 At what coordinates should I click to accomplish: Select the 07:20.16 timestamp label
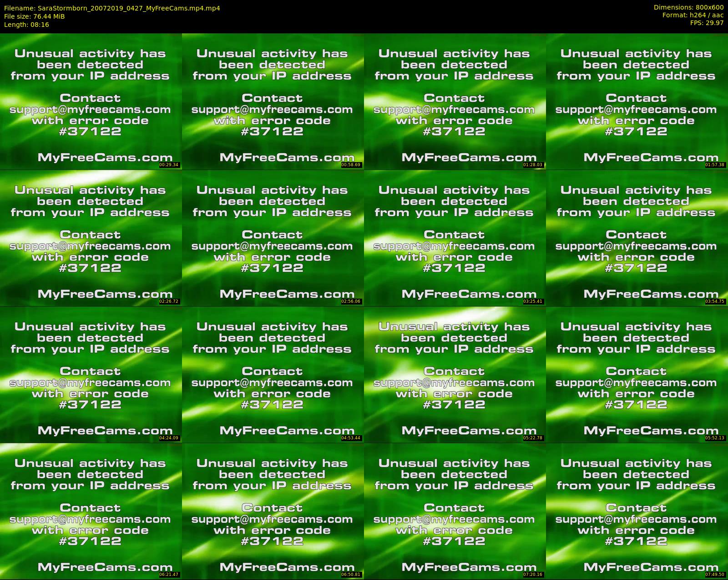pos(533,575)
